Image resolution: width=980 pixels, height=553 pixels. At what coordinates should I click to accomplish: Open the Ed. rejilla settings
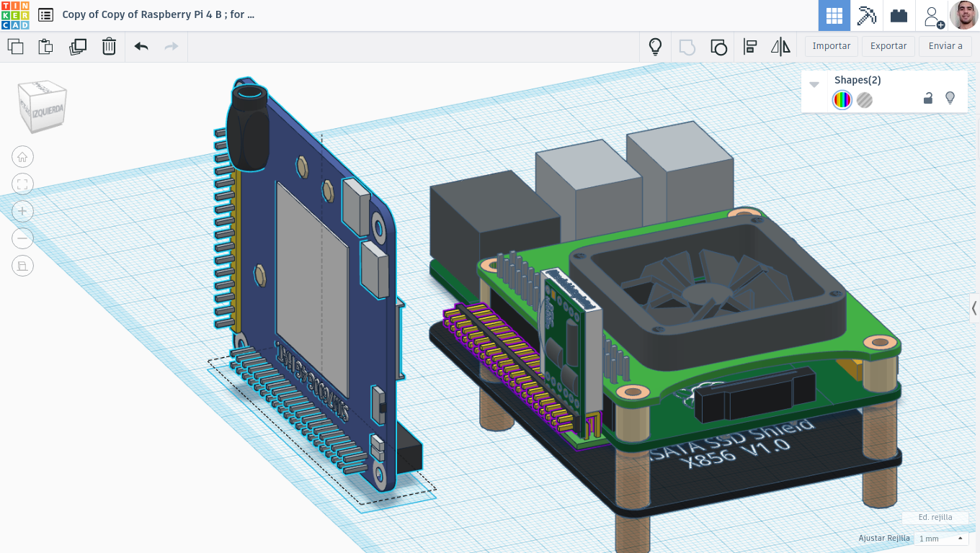point(935,517)
